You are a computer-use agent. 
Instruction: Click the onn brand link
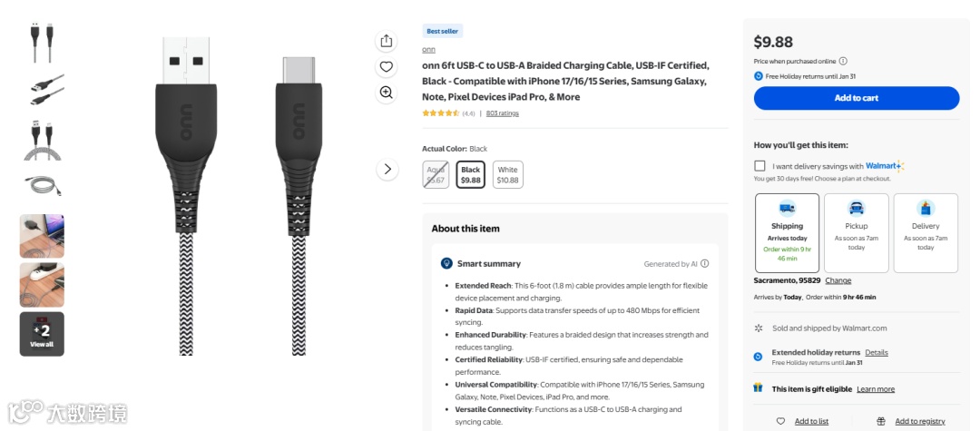pyautogui.click(x=428, y=50)
